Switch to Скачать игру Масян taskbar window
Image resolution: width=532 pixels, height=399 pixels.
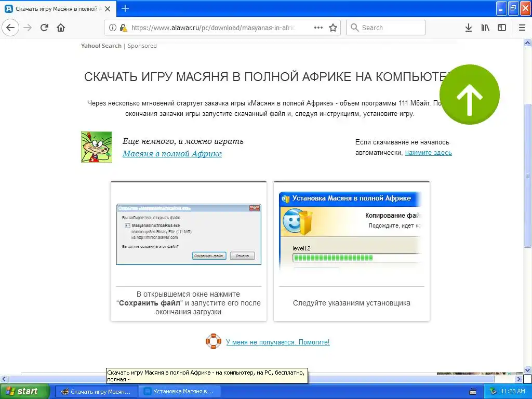pos(96,392)
